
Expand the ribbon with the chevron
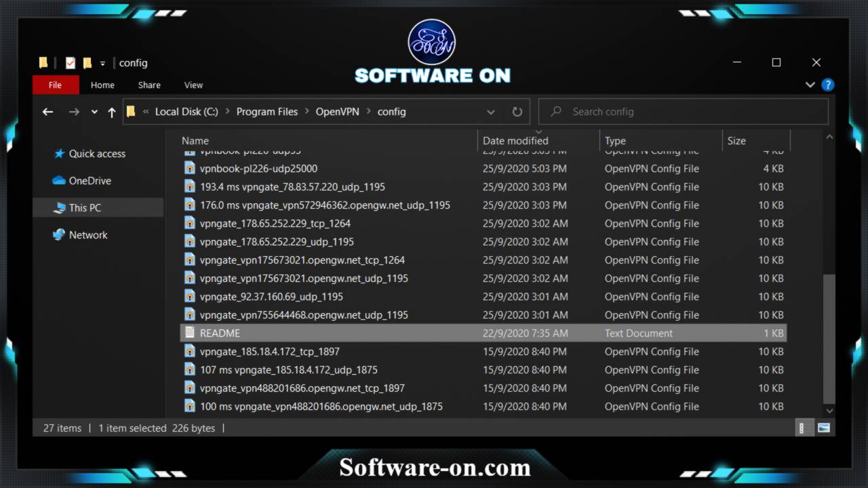[810, 85]
